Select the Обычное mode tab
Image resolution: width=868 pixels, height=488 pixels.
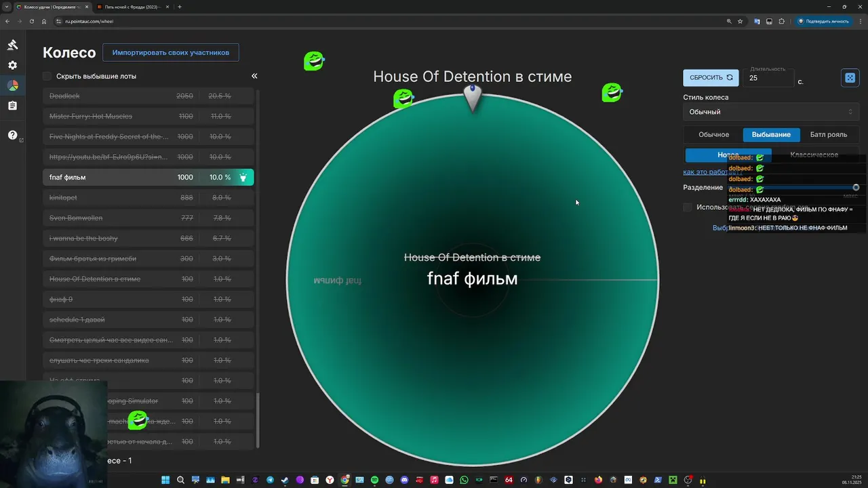coord(713,134)
